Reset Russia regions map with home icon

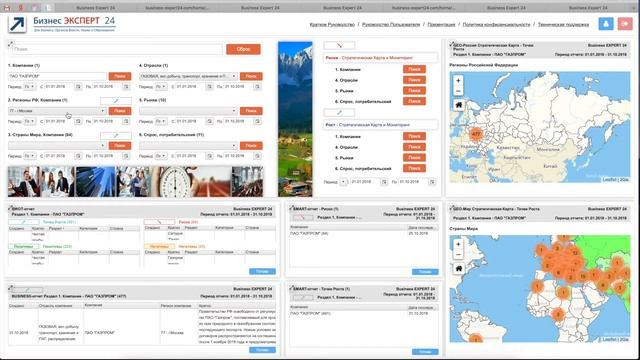point(458,105)
